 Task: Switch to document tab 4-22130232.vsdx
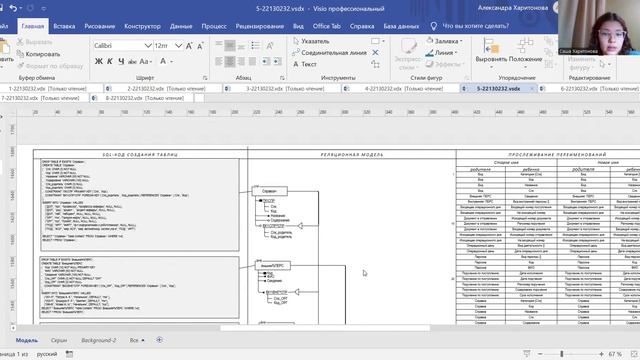coord(400,89)
